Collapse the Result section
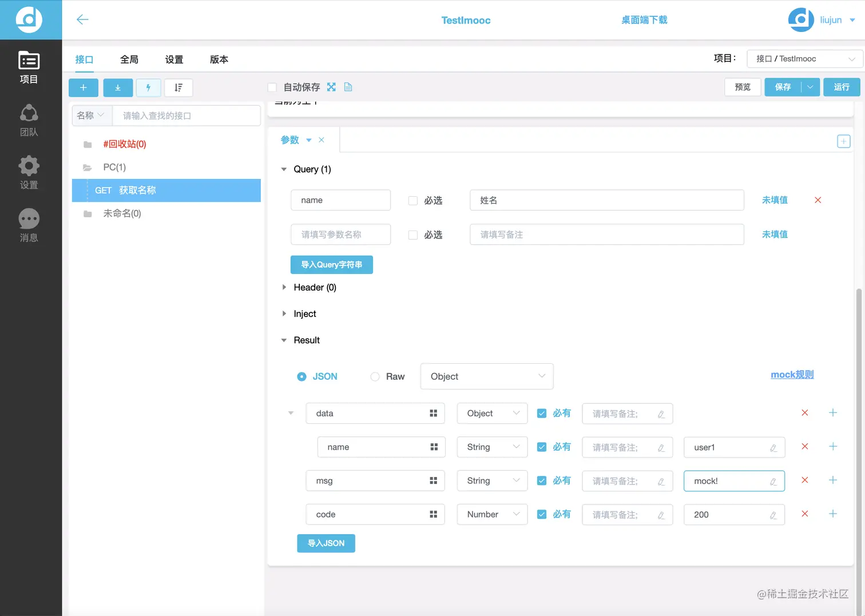 (x=284, y=340)
